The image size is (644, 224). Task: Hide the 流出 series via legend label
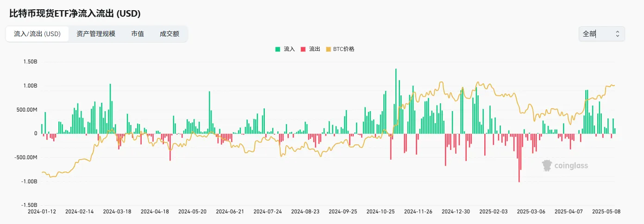click(314, 49)
